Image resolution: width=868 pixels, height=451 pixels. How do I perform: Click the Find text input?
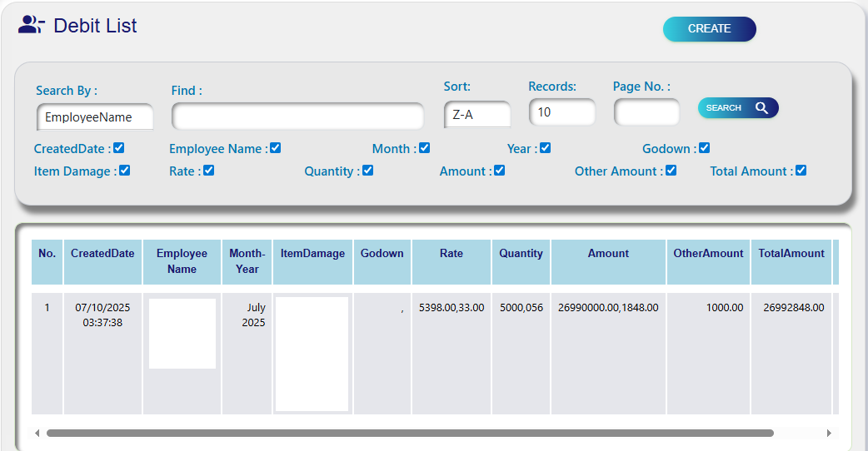pos(297,116)
